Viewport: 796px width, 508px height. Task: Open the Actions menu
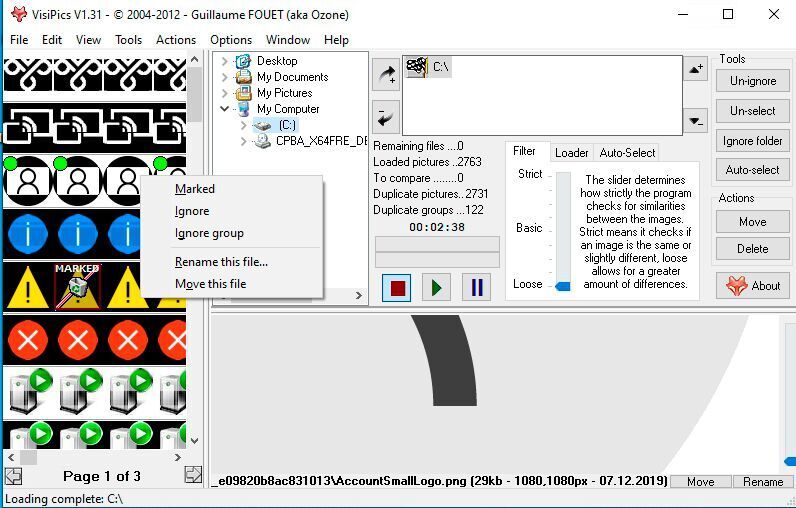tap(176, 40)
